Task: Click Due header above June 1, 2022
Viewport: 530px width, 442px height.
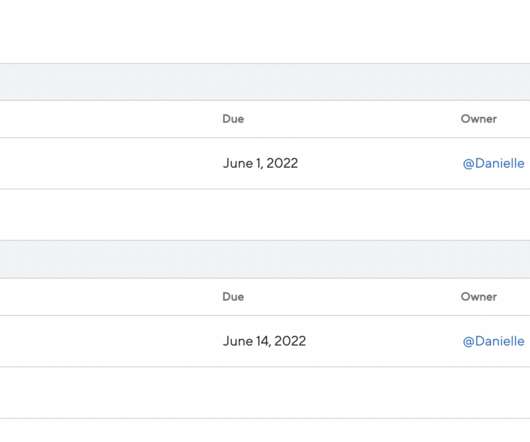Action: [233, 119]
